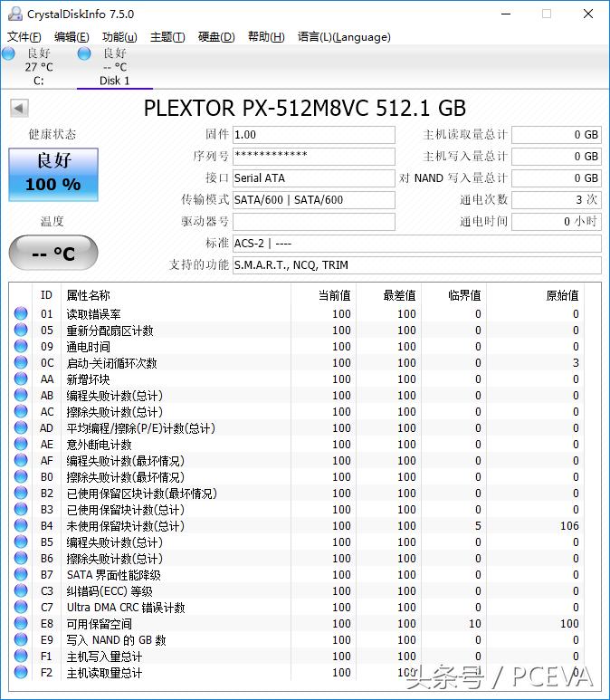Screen dimensions: 610x700
Task: Open the 功能(u) menu
Action: pyautogui.click(x=119, y=37)
